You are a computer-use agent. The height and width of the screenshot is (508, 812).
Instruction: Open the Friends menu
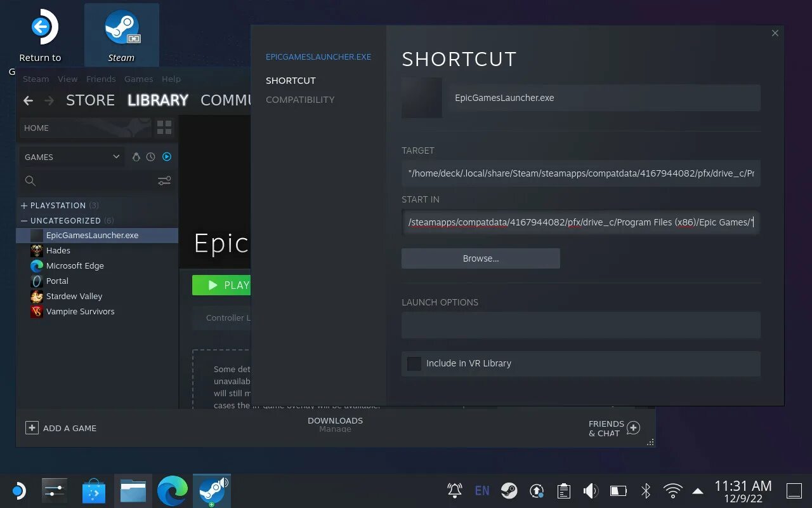click(101, 79)
